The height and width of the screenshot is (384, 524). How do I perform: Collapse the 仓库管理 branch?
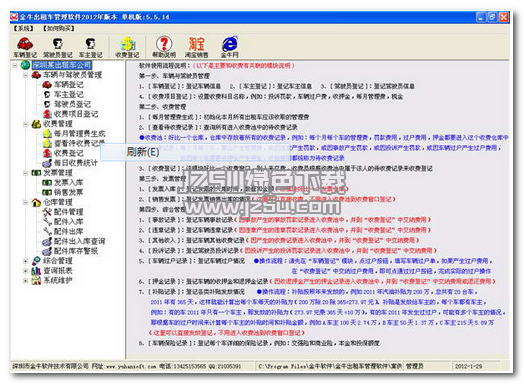click(25, 203)
